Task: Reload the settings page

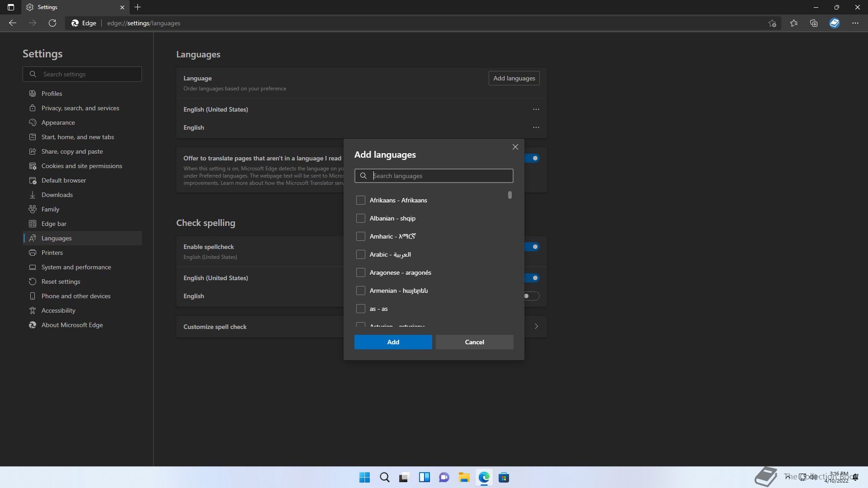Action: click(52, 23)
